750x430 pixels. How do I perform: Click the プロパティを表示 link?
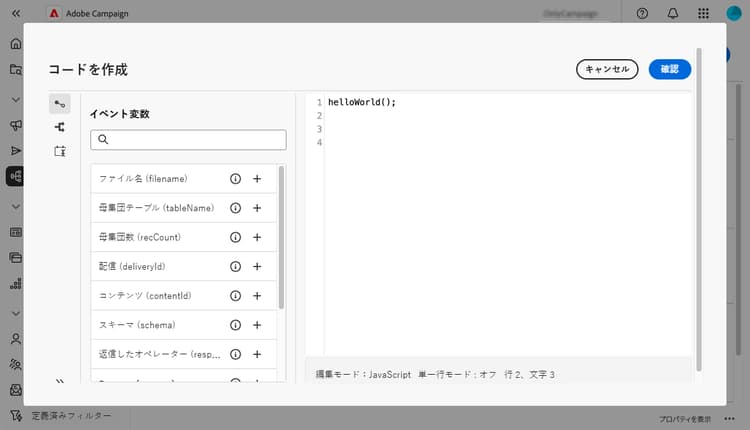pyautogui.click(x=685, y=419)
